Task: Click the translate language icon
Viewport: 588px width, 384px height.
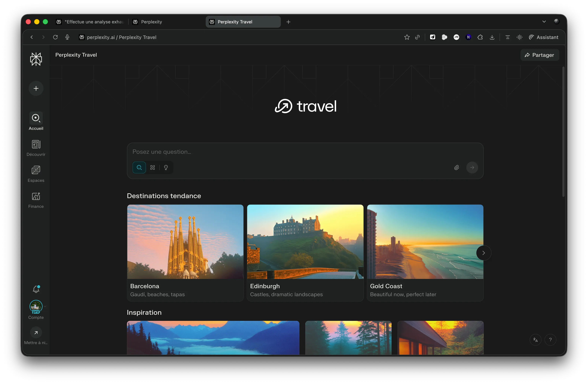Action: click(535, 340)
